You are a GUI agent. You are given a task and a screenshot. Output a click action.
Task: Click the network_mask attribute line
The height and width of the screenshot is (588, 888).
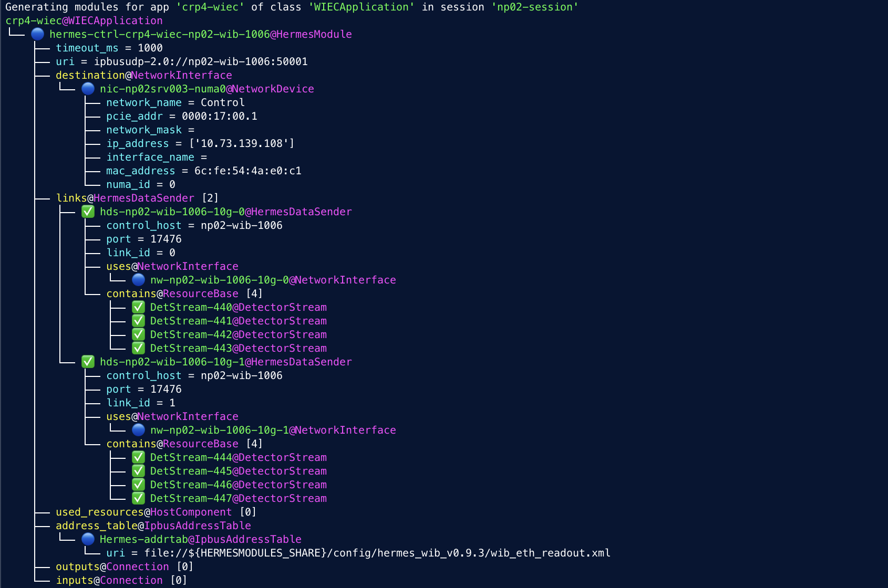(150, 130)
